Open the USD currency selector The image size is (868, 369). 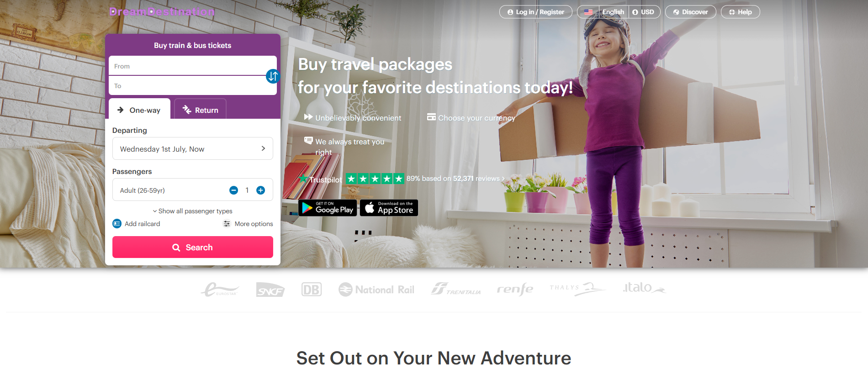pos(643,12)
